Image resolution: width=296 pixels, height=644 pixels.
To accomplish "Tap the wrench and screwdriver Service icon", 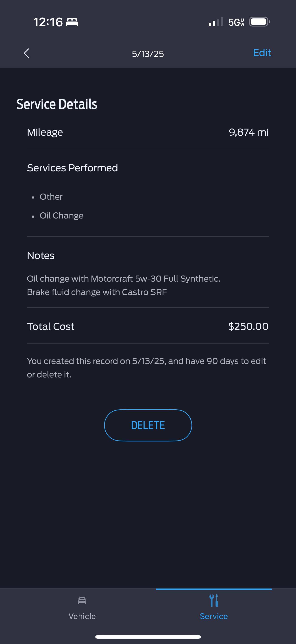I will click(214, 601).
